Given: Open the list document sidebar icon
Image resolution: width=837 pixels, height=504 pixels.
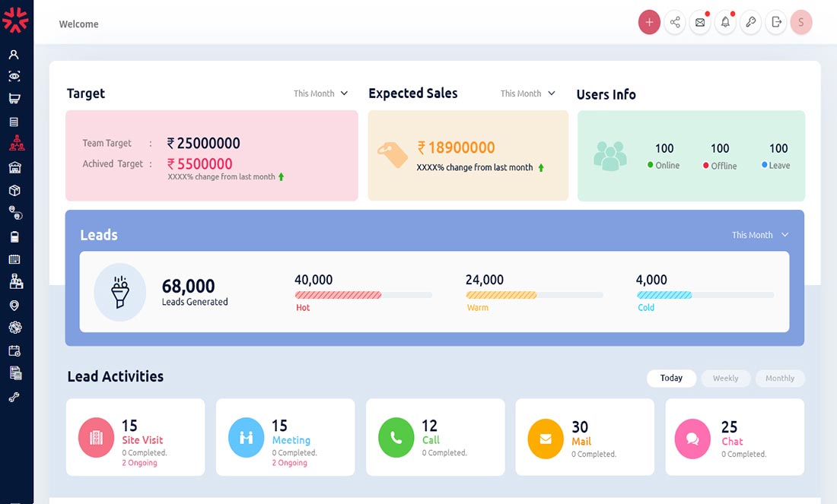Looking at the screenshot, I should 14,122.
